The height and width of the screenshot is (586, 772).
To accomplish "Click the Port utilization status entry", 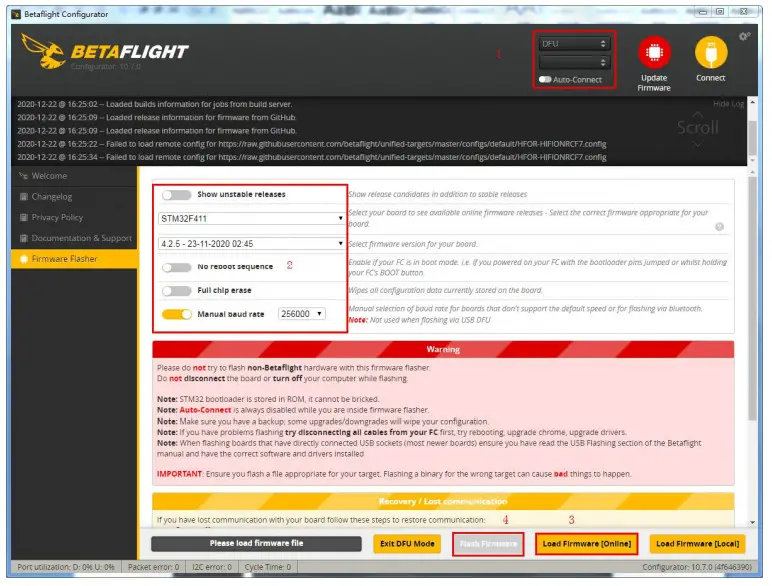I will pos(66,567).
